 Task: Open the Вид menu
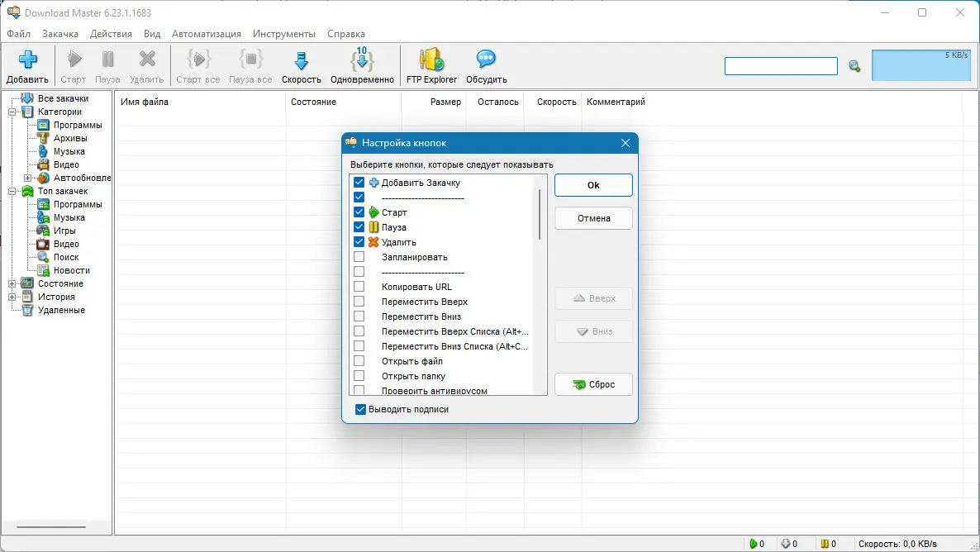(152, 34)
